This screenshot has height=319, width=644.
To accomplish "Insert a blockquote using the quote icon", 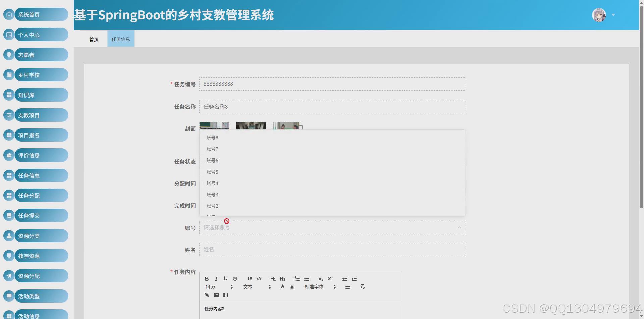I will pos(249,278).
